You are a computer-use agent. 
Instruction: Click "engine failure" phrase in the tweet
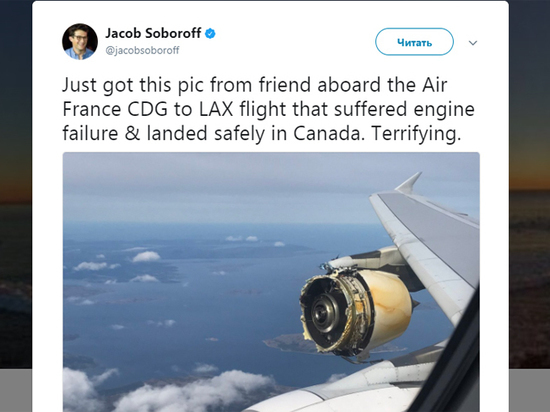click(269, 121)
